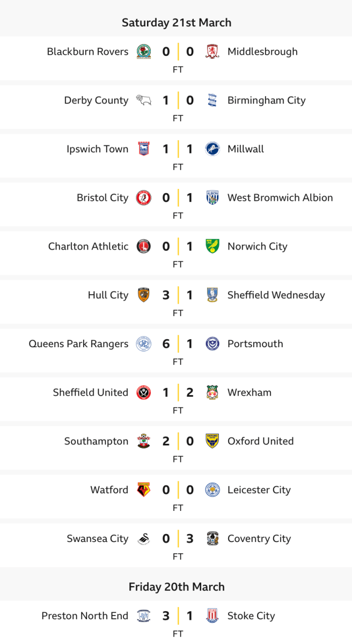Click the FT status under Ipswich v Millwall
The width and height of the screenshot is (352, 644).
click(178, 167)
